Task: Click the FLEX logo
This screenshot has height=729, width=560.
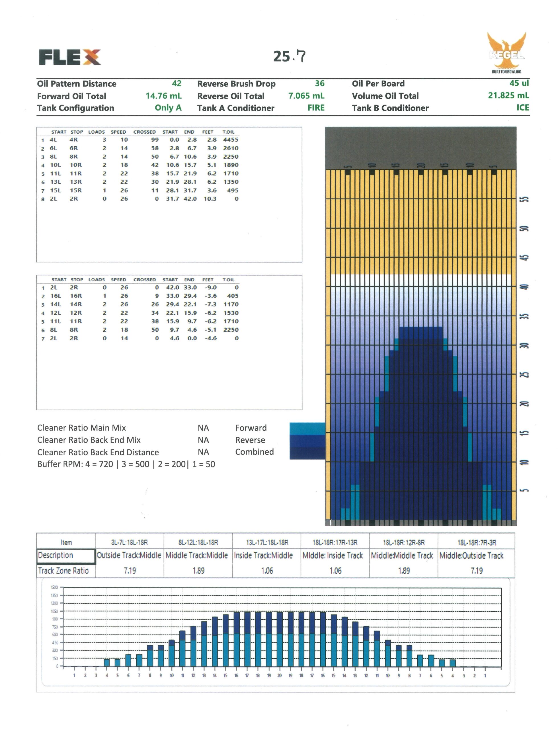Action: [x=70, y=57]
